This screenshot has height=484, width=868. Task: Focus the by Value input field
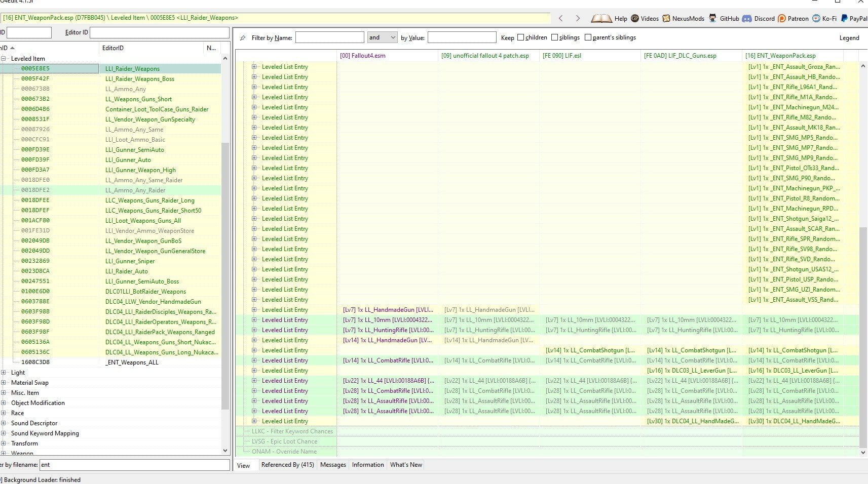[462, 37]
